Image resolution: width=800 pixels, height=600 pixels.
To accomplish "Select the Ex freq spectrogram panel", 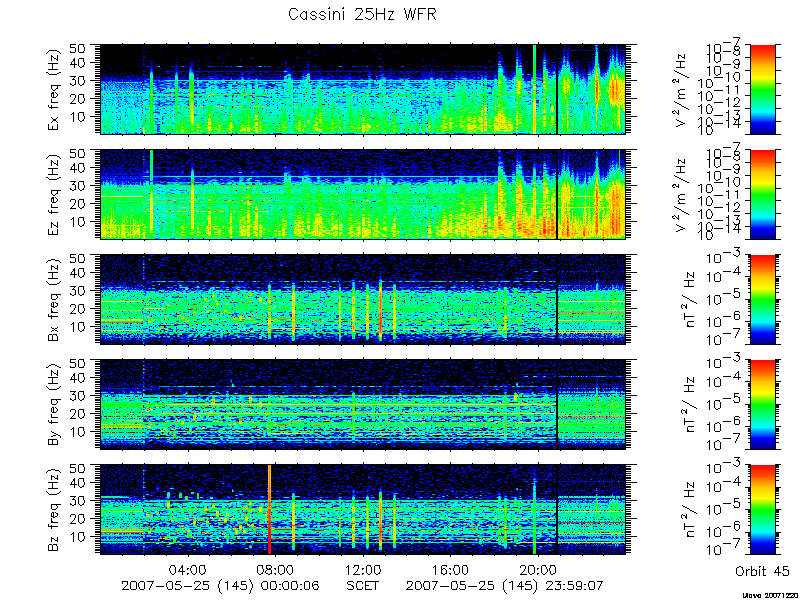I will (362, 89).
